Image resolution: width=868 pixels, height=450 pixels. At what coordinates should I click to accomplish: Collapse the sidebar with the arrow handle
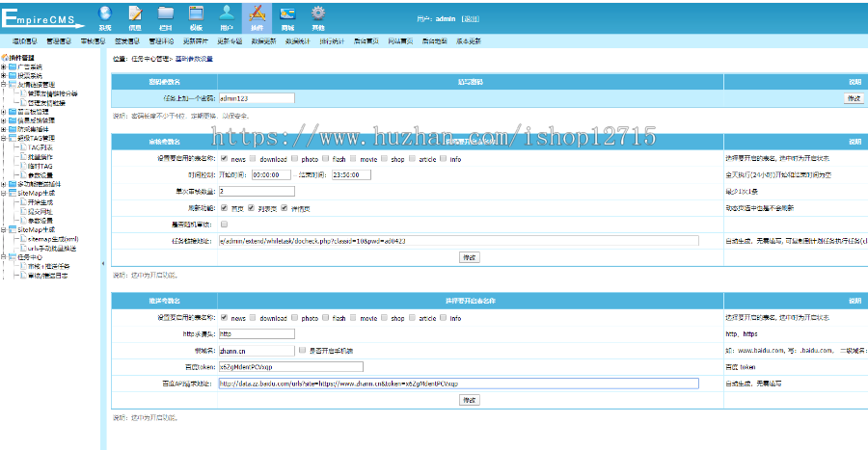pyautogui.click(x=103, y=263)
